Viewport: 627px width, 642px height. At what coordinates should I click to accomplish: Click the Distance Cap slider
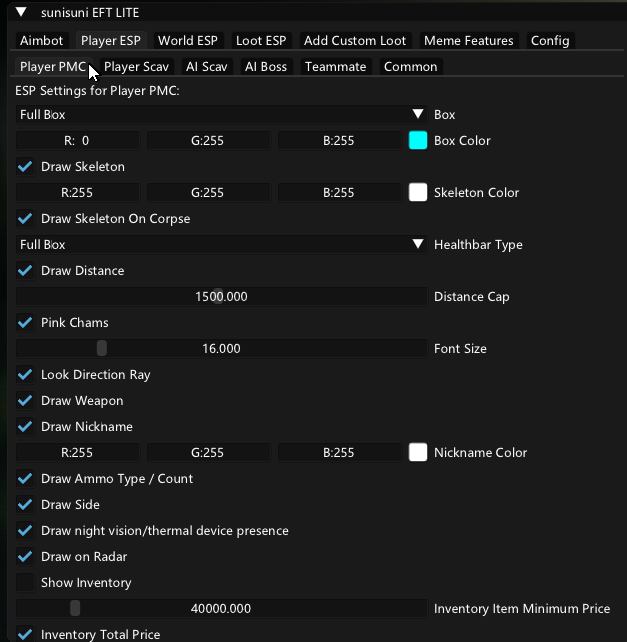(221, 297)
